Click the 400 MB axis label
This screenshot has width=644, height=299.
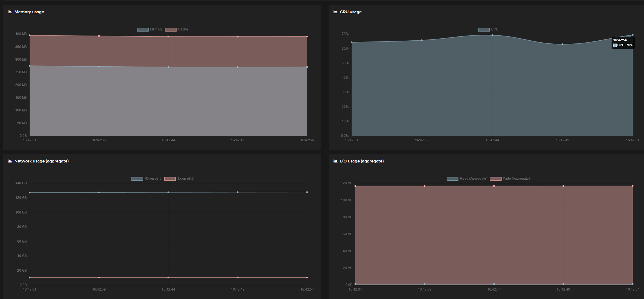21,34
